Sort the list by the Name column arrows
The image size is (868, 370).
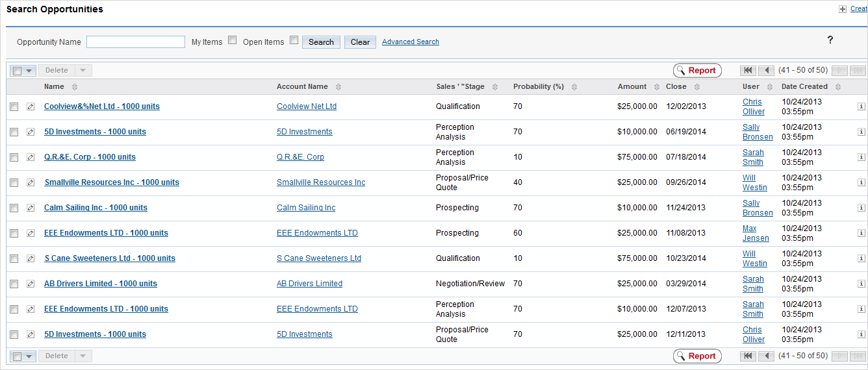point(74,87)
